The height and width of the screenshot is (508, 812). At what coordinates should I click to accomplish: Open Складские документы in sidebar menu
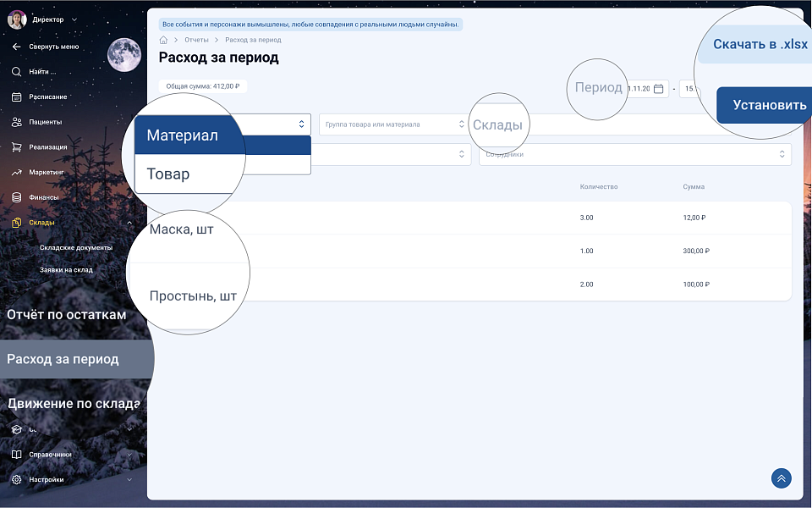click(76, 248)
